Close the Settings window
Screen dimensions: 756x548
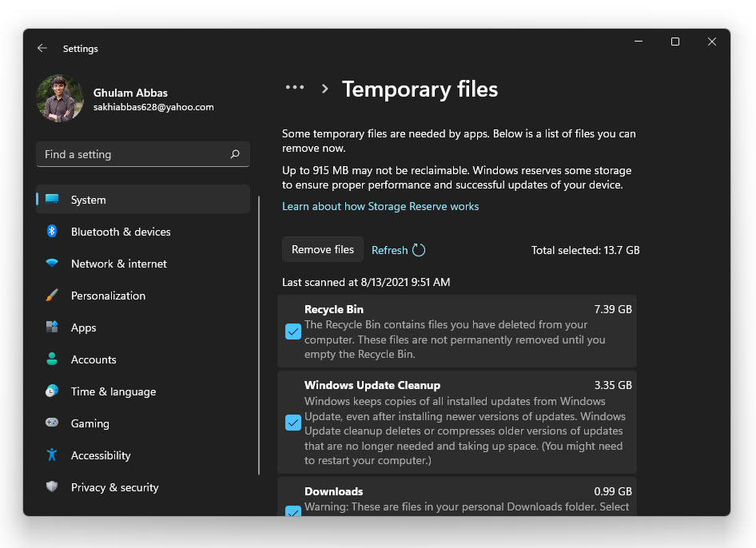(x=711, y=42)
